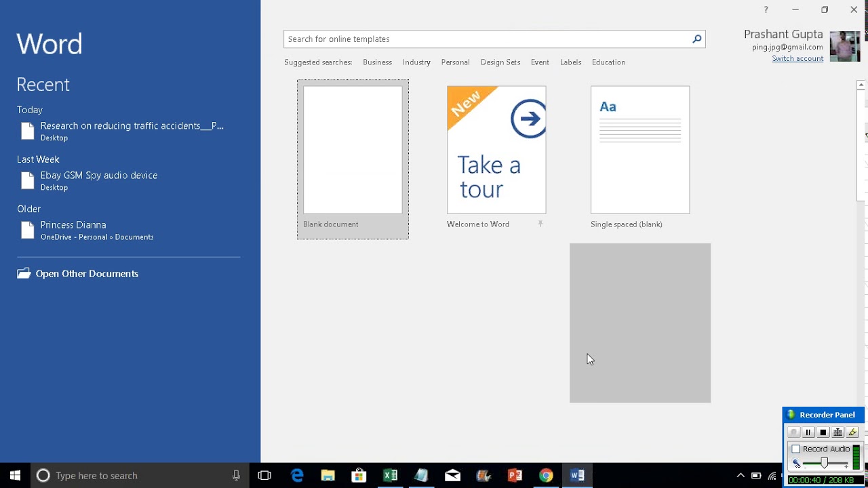Viewport: 868px width, 488px height.
Task: Click the template list scroll up arrow
Action: tap(861, 85)
